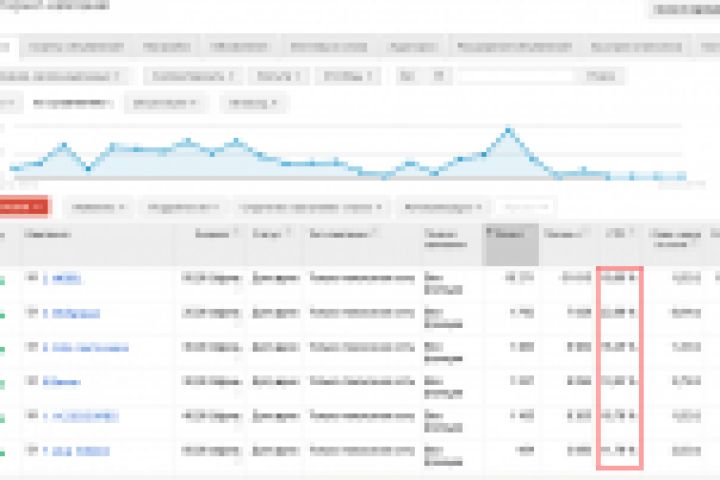Open the widest dropdown in the red-button row
Image resolution: width=720 pixels, height=480 pixels.
[310, 207]
